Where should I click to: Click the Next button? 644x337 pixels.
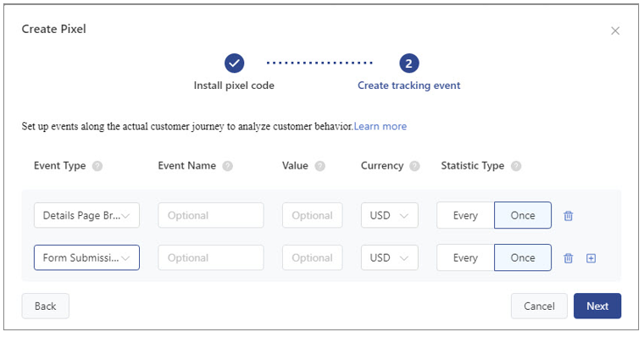click(x=597, y=306)
